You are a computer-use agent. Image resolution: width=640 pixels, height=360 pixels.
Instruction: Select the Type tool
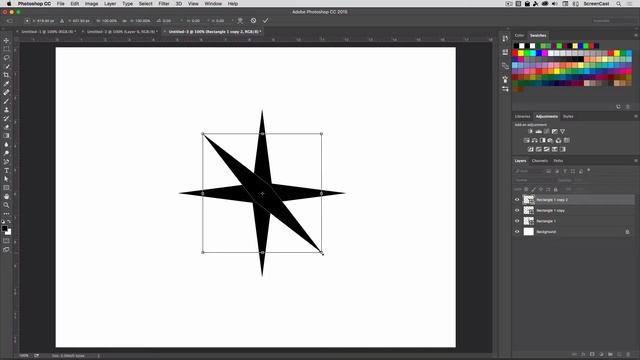pos(6,170)
